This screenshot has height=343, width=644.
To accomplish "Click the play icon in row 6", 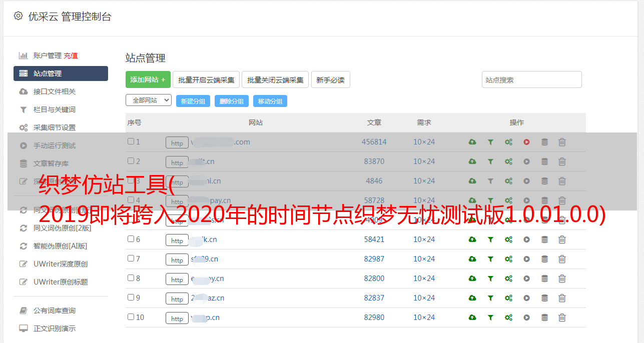I will (526, 239).
